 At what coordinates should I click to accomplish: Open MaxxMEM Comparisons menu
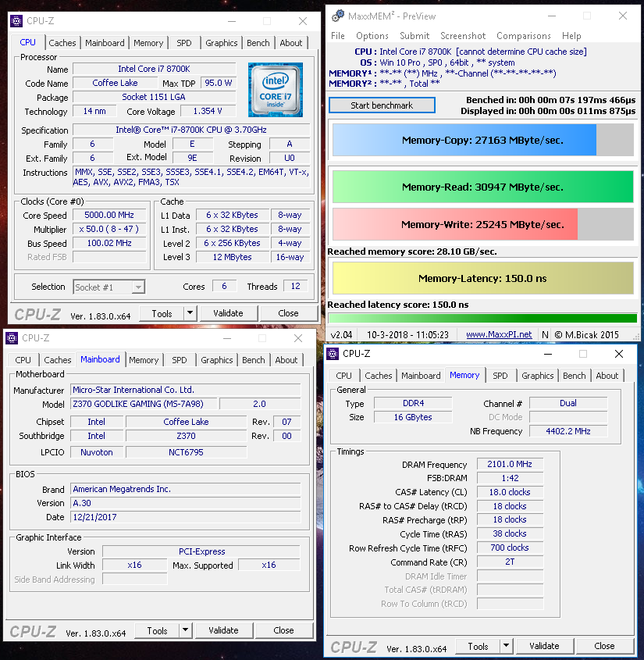click(524, 36)
